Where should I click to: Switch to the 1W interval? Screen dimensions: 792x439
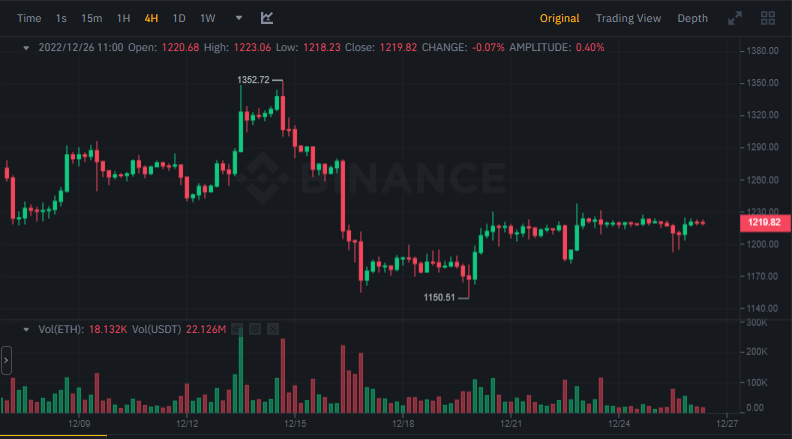(208, 18)
